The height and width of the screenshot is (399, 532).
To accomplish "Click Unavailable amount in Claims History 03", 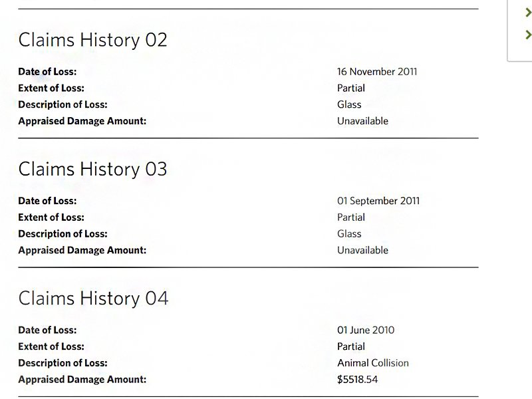I will coord(362,251).
